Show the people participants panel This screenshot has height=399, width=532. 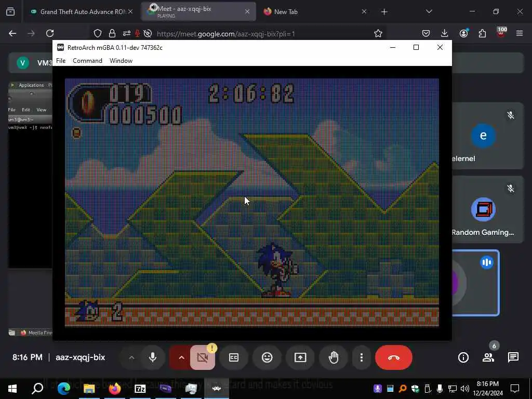[x=488, y=357]
